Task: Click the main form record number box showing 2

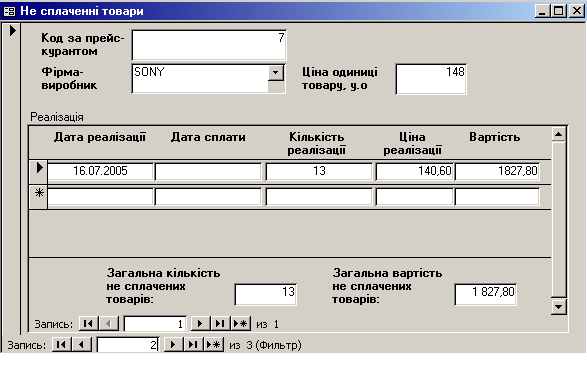Action: (128, 345)
